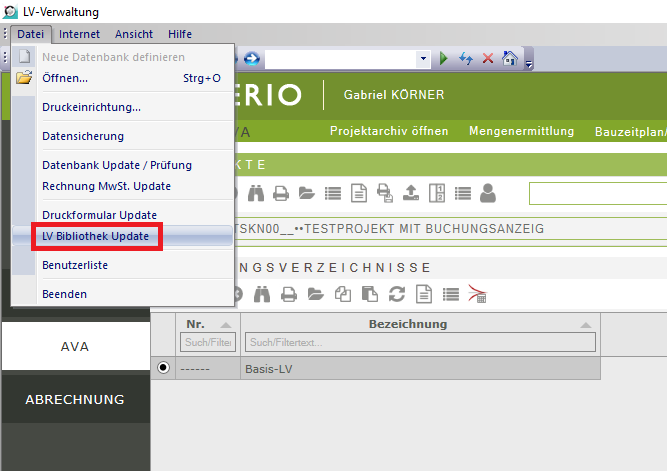Click the refresh icon in Leistungsverzeichnisse toolbar
667x471 pixels.
point(397,294)
